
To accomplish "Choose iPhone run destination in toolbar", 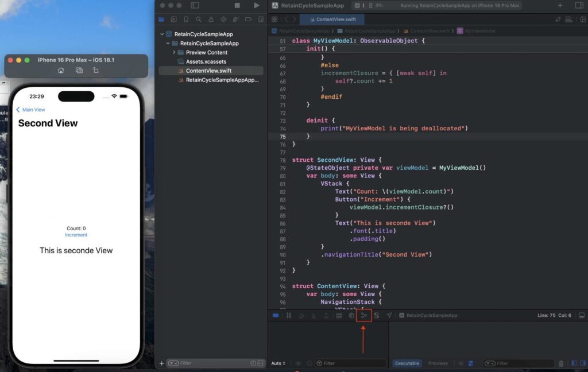I will (x=376, y=5).
